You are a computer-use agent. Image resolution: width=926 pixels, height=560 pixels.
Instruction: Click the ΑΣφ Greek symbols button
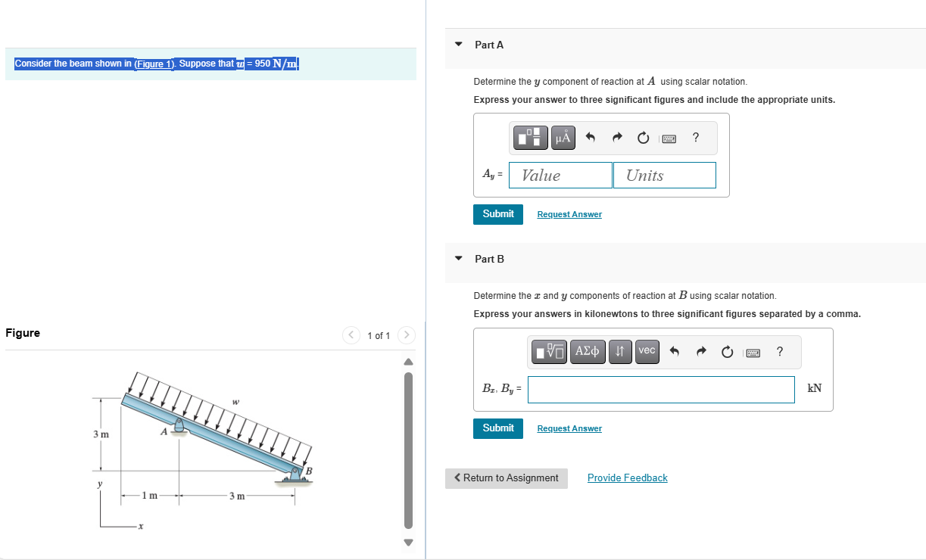(x=588, y=351)
